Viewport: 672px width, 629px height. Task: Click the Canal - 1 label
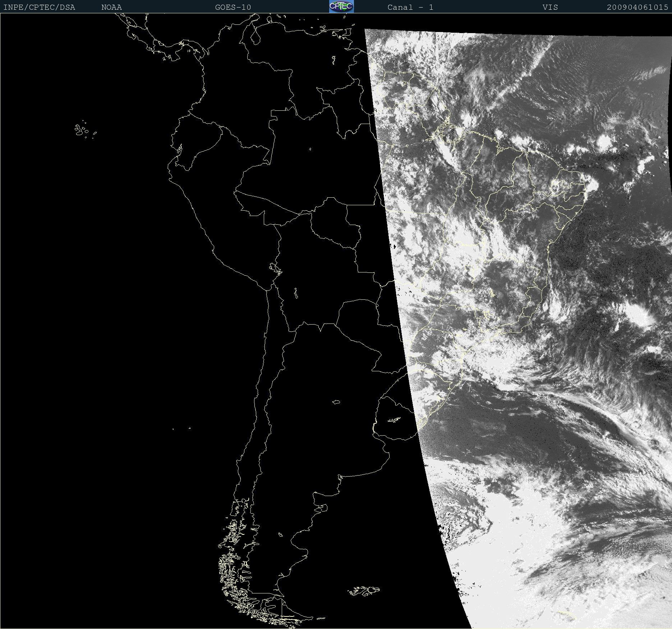(x=410, y=7)
